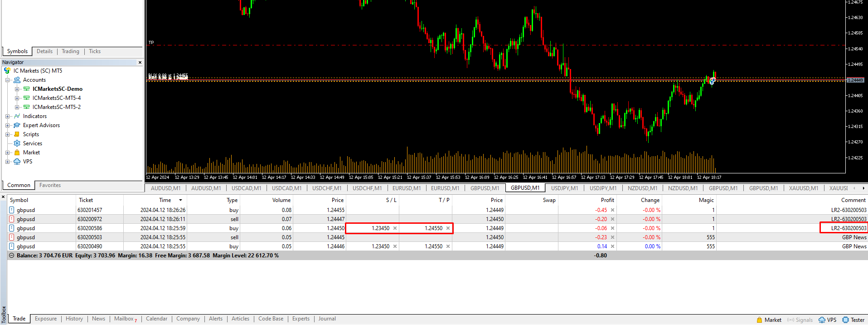
Task: Switch to the Ticks tab
Action: coord(95,51)
